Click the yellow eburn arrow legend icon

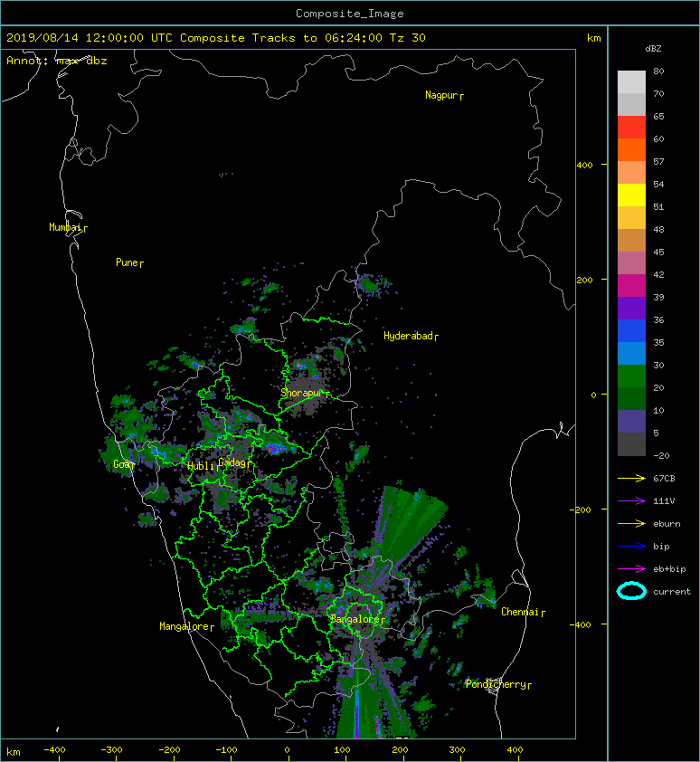(631, 523)
